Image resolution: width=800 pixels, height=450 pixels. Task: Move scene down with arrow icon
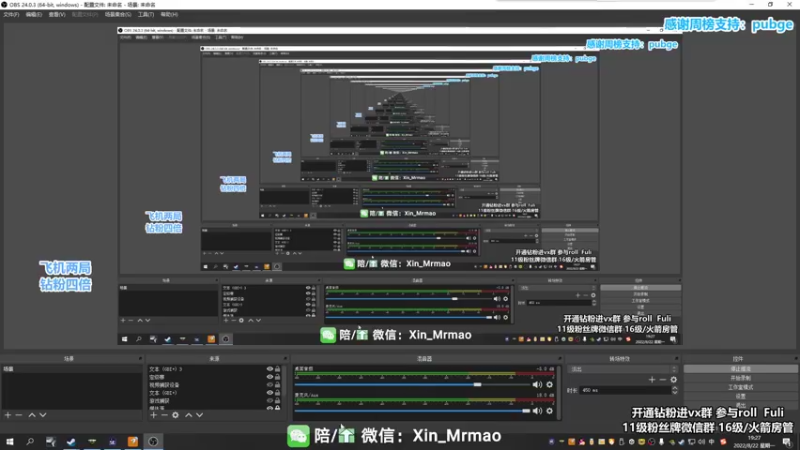43,415
